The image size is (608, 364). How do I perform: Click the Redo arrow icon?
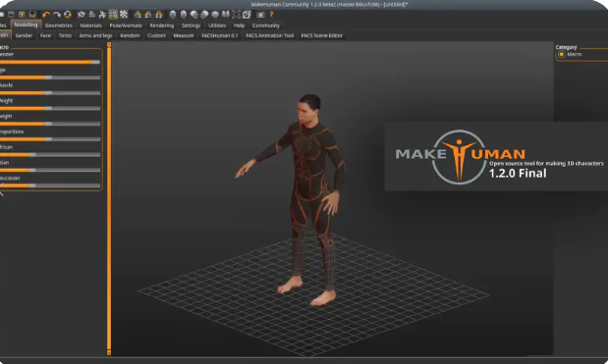57,15
